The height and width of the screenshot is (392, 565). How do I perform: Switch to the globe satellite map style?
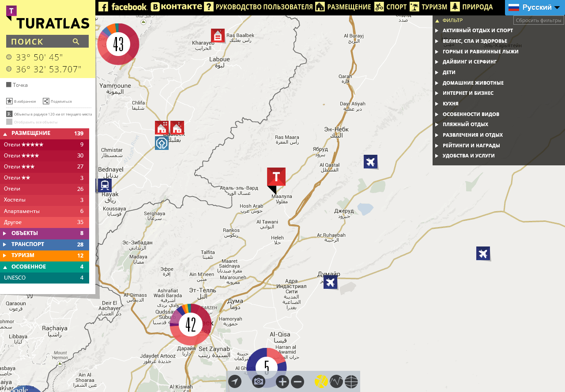[351, 381]
